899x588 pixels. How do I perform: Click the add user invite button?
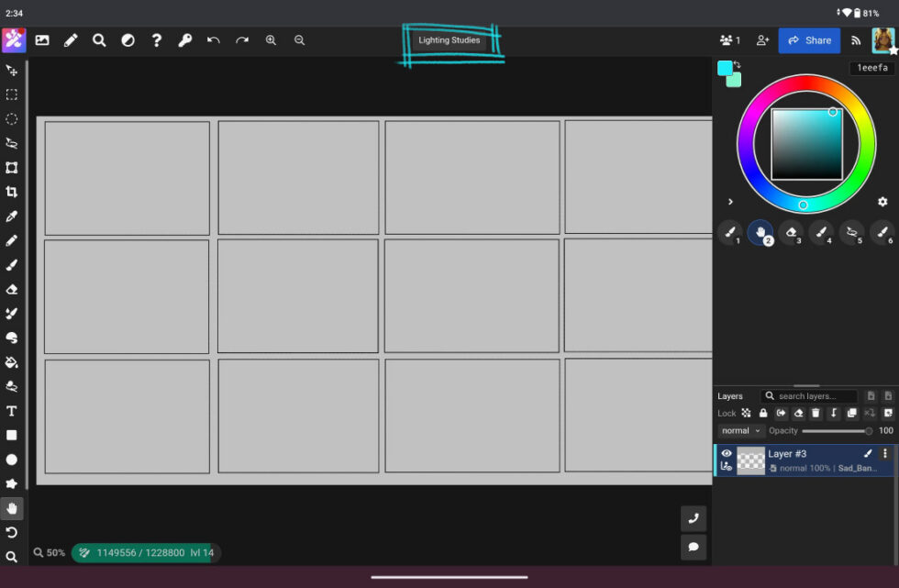(x=762, y=40)
